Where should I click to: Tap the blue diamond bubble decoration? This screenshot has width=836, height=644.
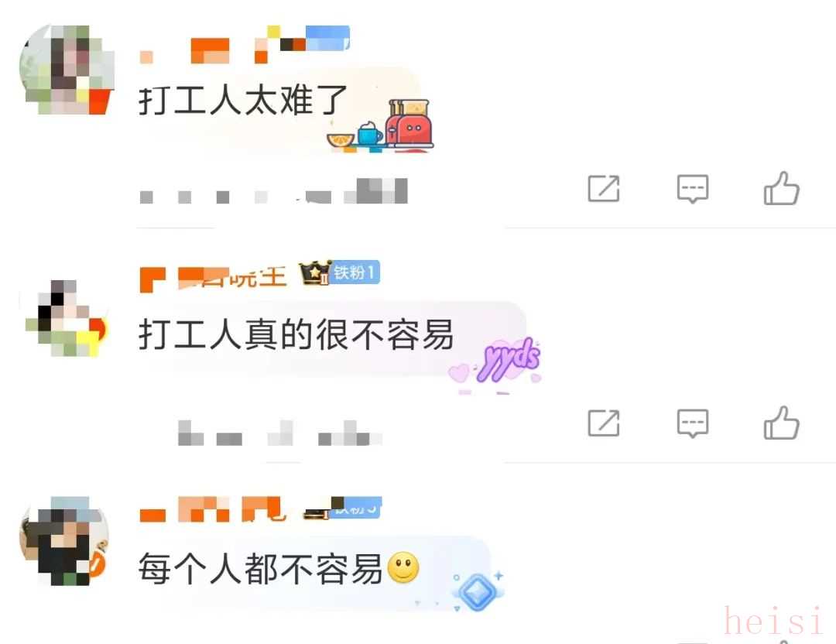[478, 592]
